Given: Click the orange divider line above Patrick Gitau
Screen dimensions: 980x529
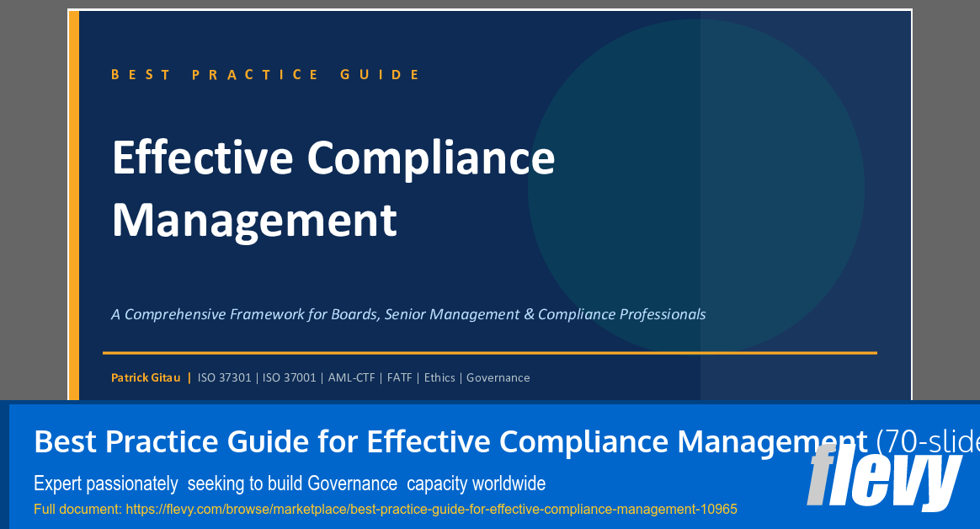Looking at the screenshot, I should point(488,353).
